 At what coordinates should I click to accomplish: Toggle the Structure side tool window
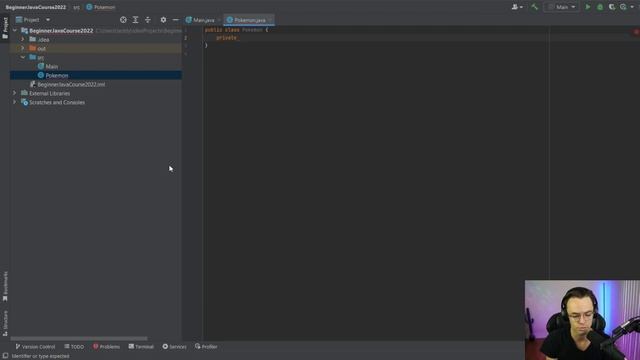pyautogui.click(x=5, y=323)
